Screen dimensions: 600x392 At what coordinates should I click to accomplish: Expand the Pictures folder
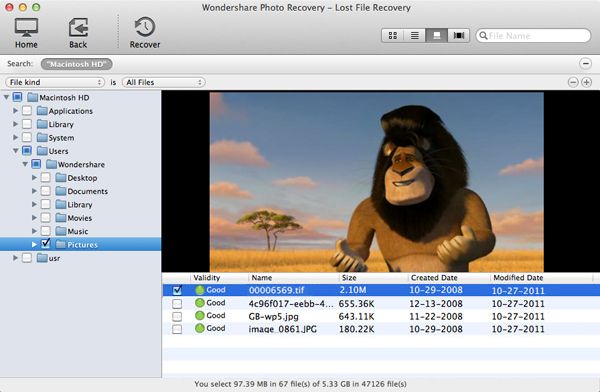34,244
